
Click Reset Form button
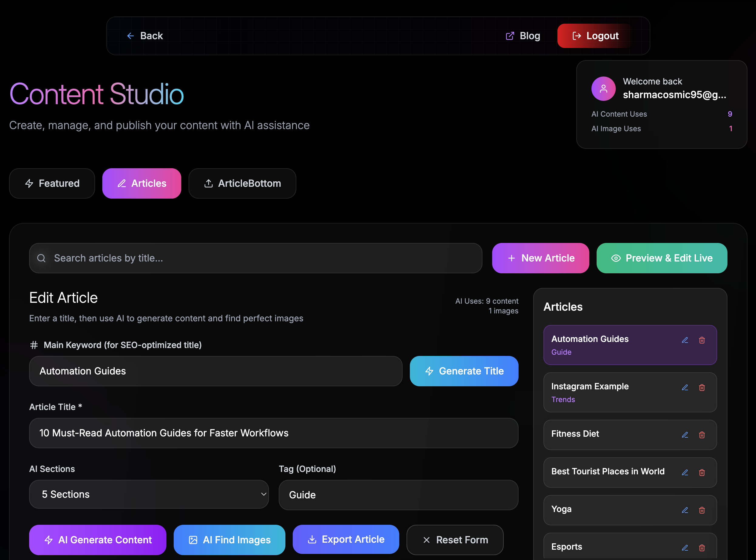tap(455, 540)
